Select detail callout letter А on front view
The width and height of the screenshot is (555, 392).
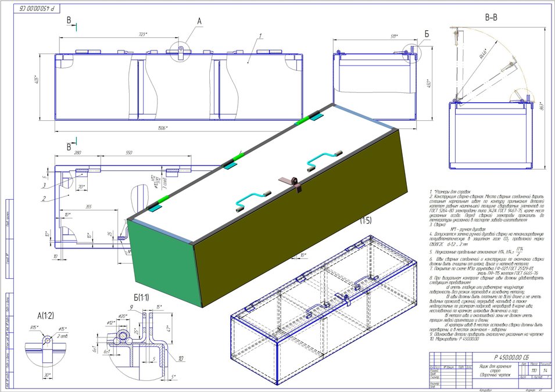(199, 21)
